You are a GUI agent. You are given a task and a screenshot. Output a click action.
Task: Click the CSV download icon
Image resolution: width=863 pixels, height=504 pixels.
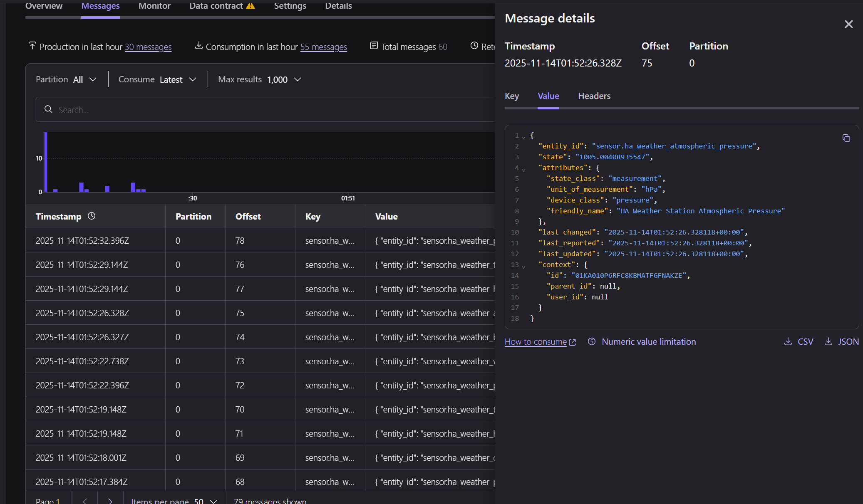click(788, 341)
